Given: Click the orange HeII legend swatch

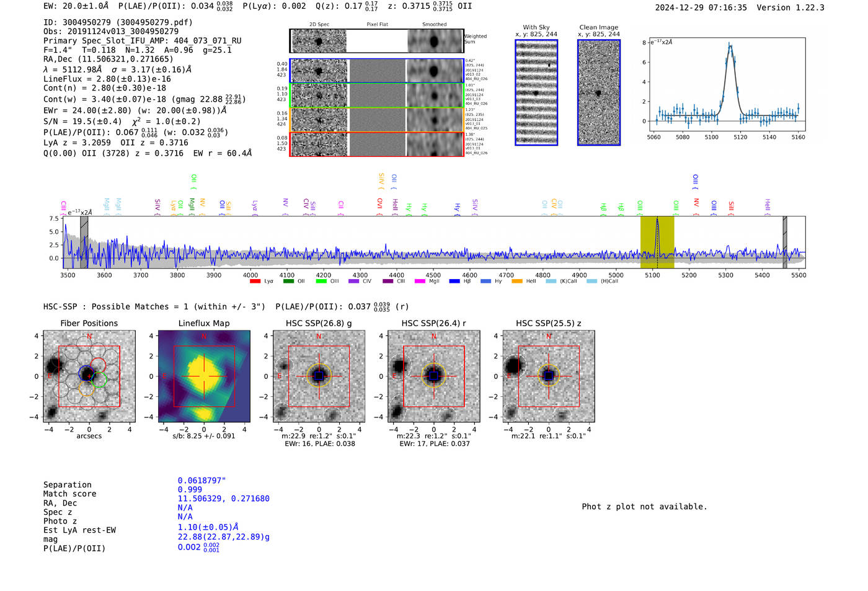Looking at the screenshot, I should pos(517,282).
